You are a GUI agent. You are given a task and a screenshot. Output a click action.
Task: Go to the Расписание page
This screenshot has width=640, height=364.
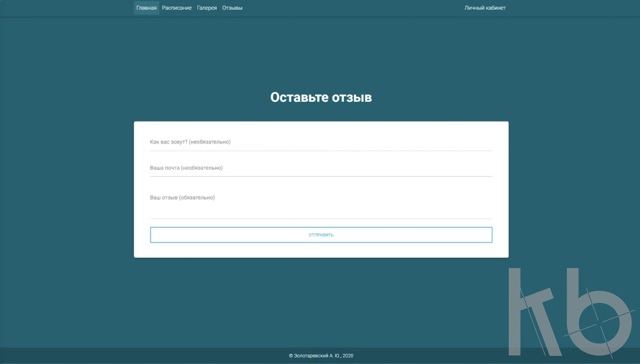pyautogui.click(x=176, y=8)
